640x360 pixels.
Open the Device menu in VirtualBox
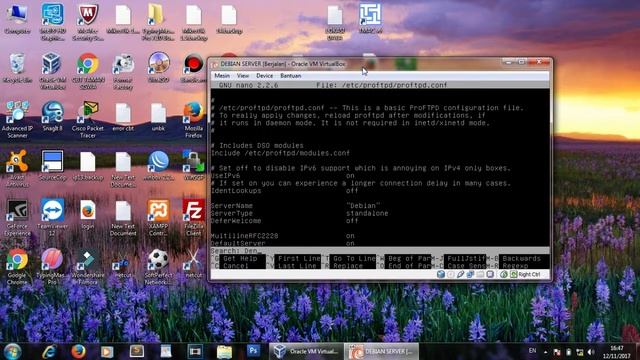coord(264,76)
